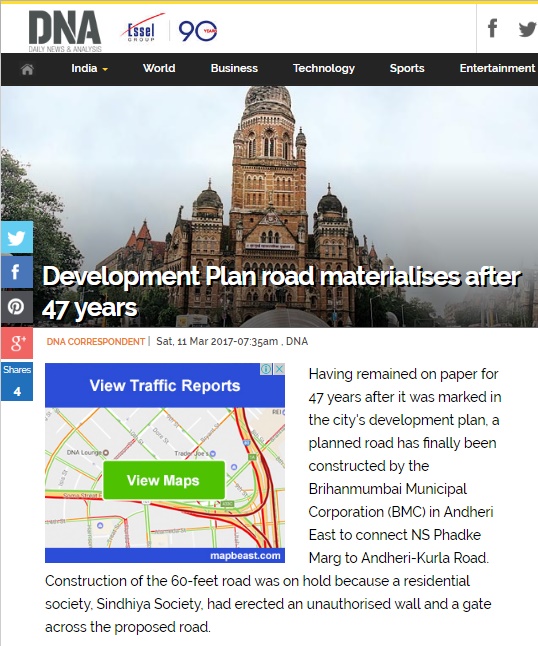538x646 pixels.
Task: Go to the Business section
Action: [234, 68]
